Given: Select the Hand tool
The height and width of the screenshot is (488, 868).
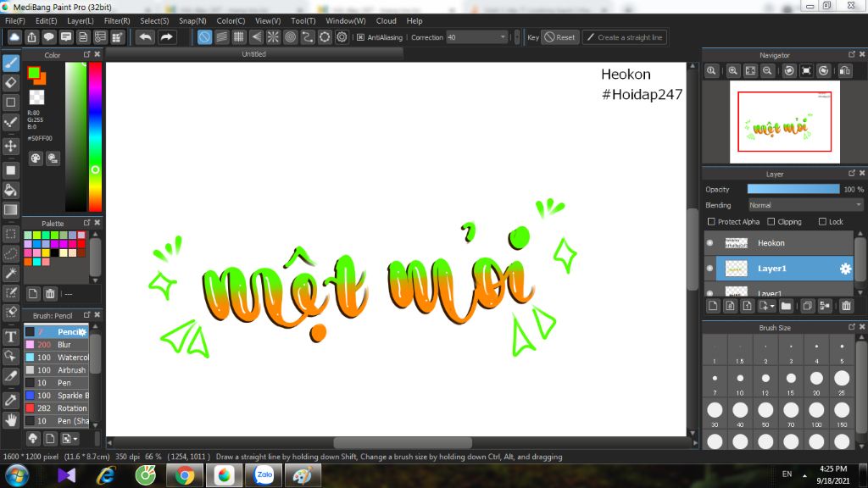Looking at the screenshot, I should (10, 420).
